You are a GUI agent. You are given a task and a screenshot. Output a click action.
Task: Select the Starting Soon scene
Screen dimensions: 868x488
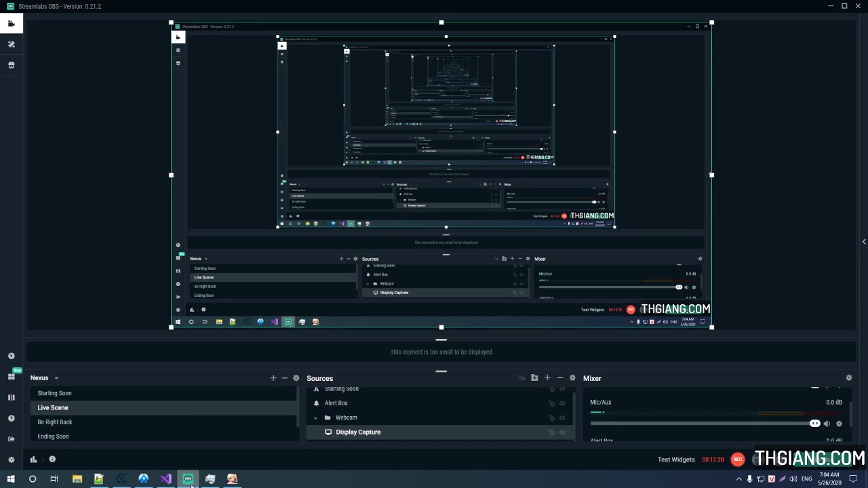163,393
